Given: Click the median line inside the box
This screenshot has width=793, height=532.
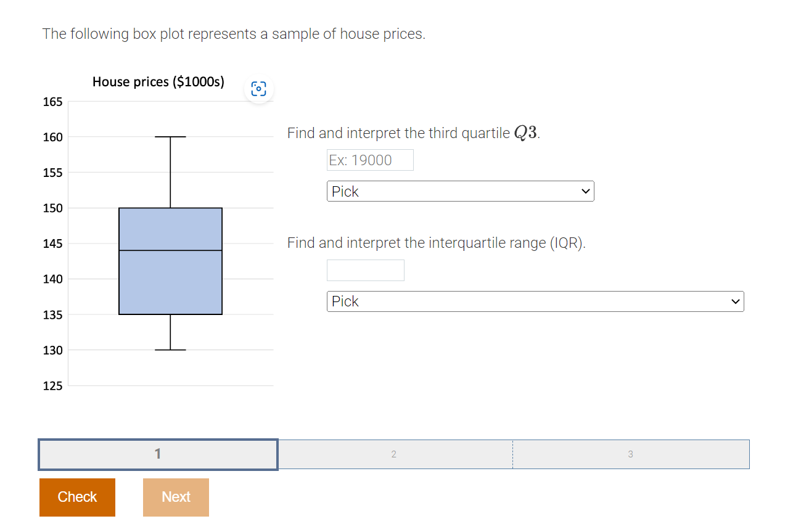Looking at the screenshot, I should click(x=170, y=250).
